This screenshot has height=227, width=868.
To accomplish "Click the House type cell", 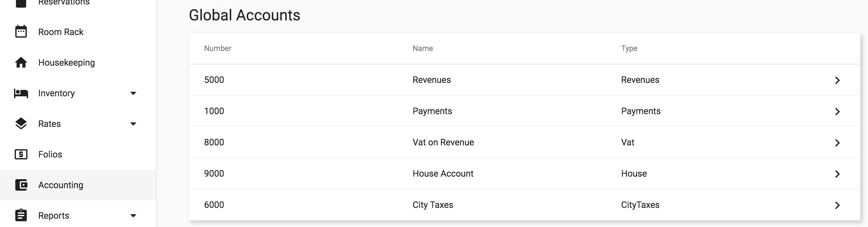I will click(634, 174).
